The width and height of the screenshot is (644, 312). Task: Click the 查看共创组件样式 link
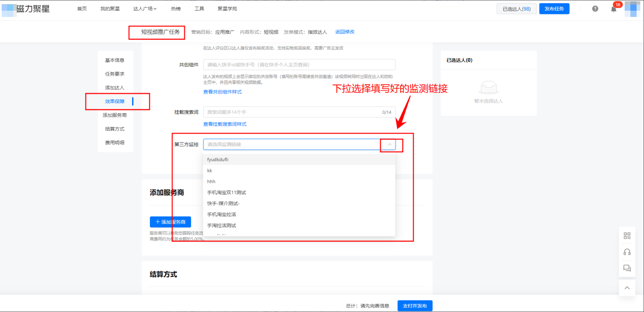point(223,91)
